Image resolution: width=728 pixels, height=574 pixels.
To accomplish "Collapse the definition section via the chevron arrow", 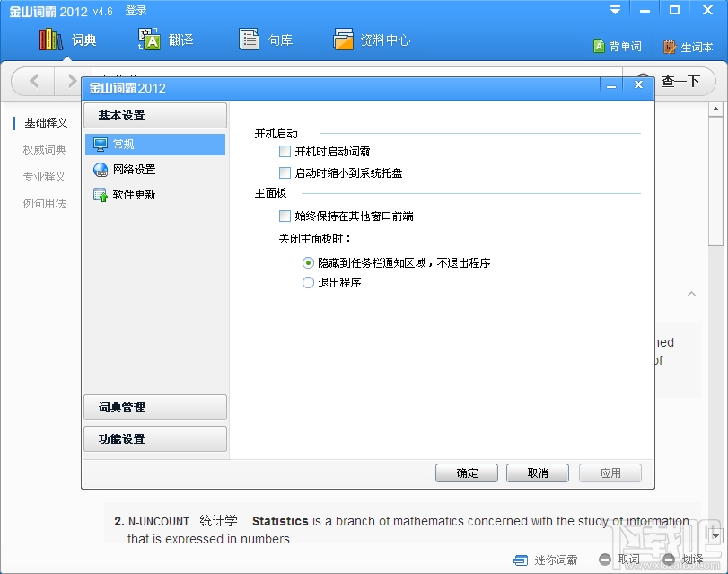I will click(x=691, y=294).
